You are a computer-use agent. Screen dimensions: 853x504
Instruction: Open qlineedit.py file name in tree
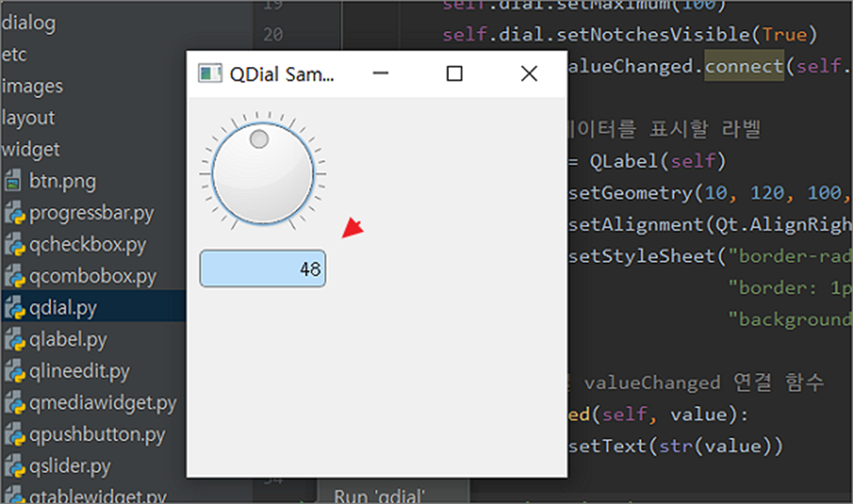[x=79, y=372]
